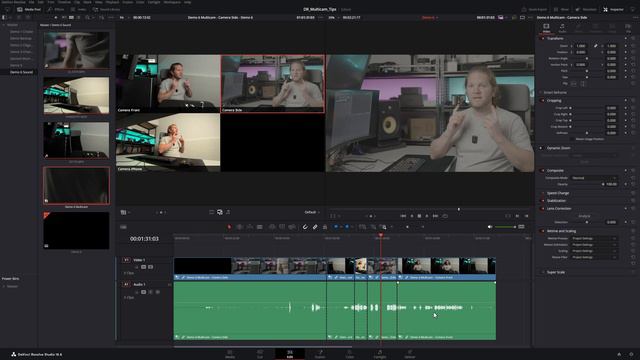Toggle the Inspector panel button
Image resolution: width=640 pixels, height=360 pixels.
click(613, 9)
